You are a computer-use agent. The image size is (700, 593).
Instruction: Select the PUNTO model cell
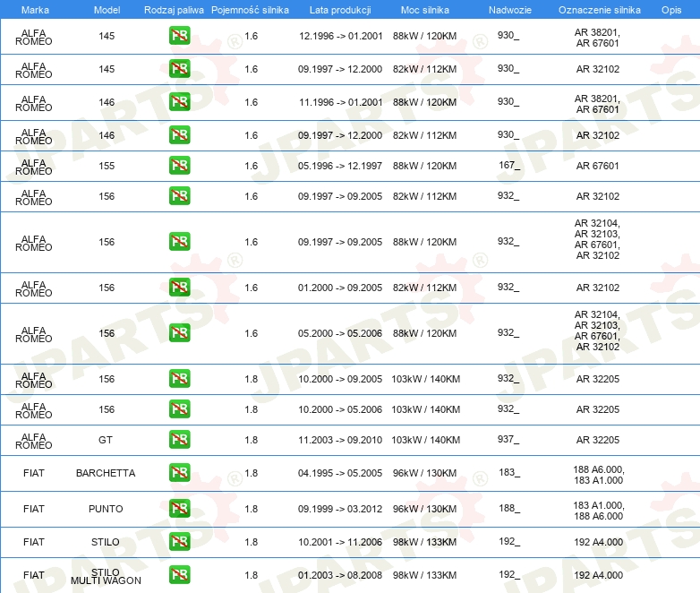(x=106, y=509)
